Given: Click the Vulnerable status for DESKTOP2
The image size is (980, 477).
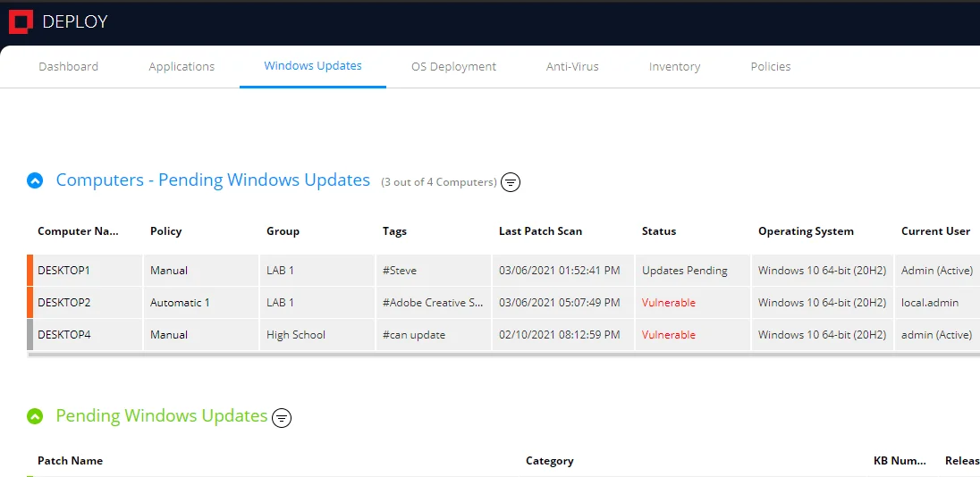Looking at the screenshot, I should (668, 303).
